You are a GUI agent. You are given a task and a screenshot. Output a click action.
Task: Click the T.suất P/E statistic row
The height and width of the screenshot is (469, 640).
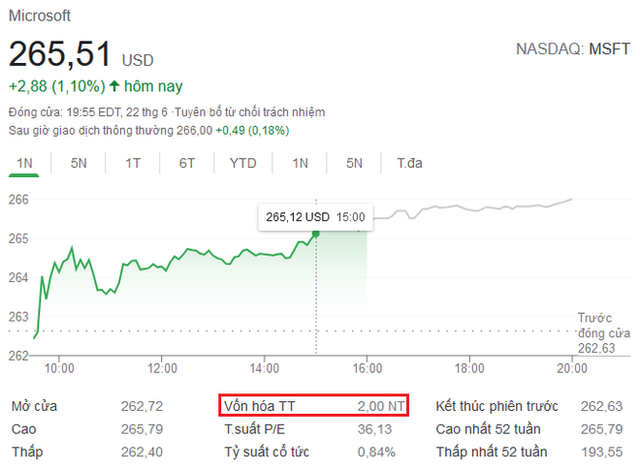[313, 427]
